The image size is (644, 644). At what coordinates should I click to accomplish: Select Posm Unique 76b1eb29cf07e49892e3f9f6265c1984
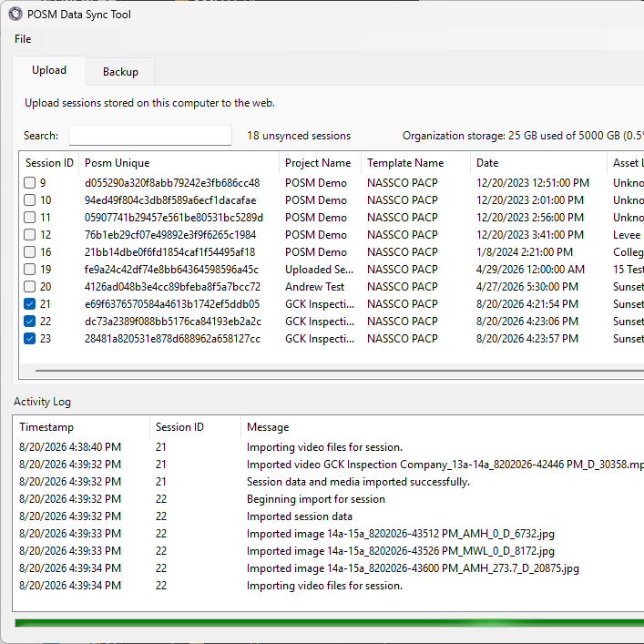click(170, 234)
